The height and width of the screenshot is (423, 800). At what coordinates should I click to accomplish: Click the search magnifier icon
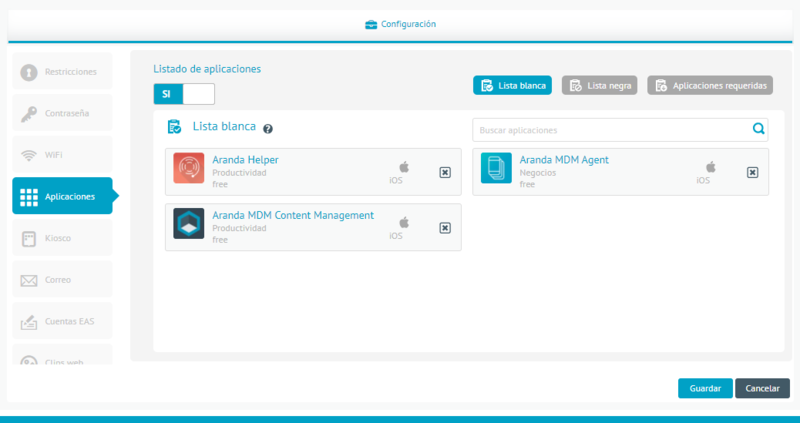(758, 129)
